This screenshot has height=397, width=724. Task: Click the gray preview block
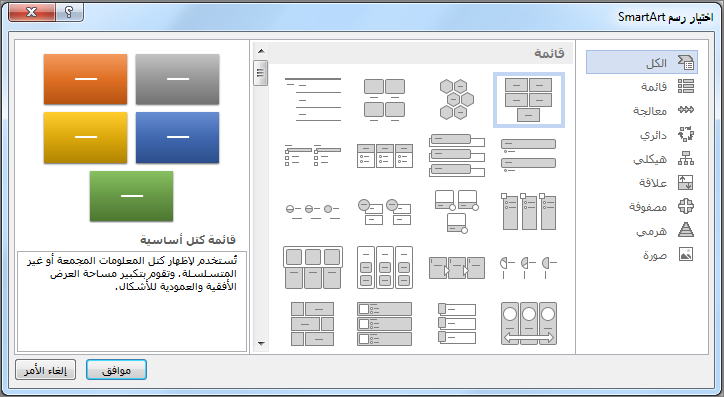177,79
